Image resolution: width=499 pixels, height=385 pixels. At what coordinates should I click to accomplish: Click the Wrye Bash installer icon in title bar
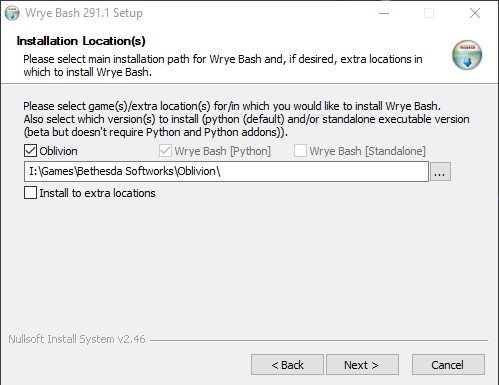coord(12,13)
